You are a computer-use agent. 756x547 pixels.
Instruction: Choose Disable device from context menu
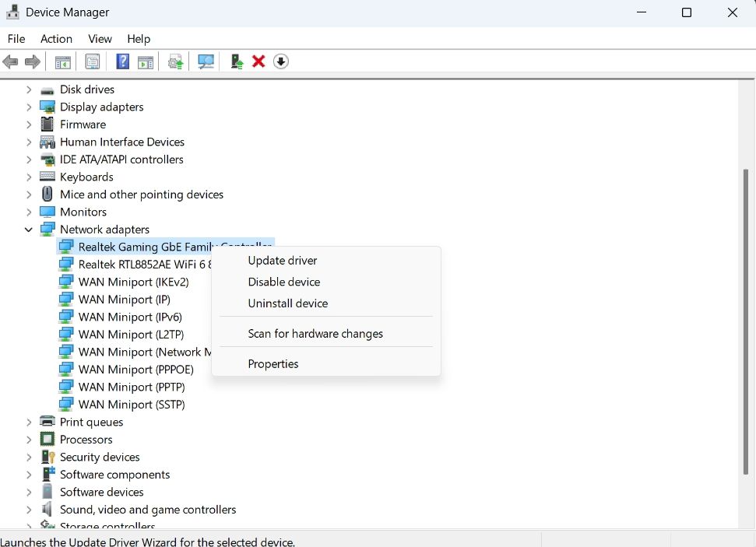pyautogui.click(x=283, y=282)
